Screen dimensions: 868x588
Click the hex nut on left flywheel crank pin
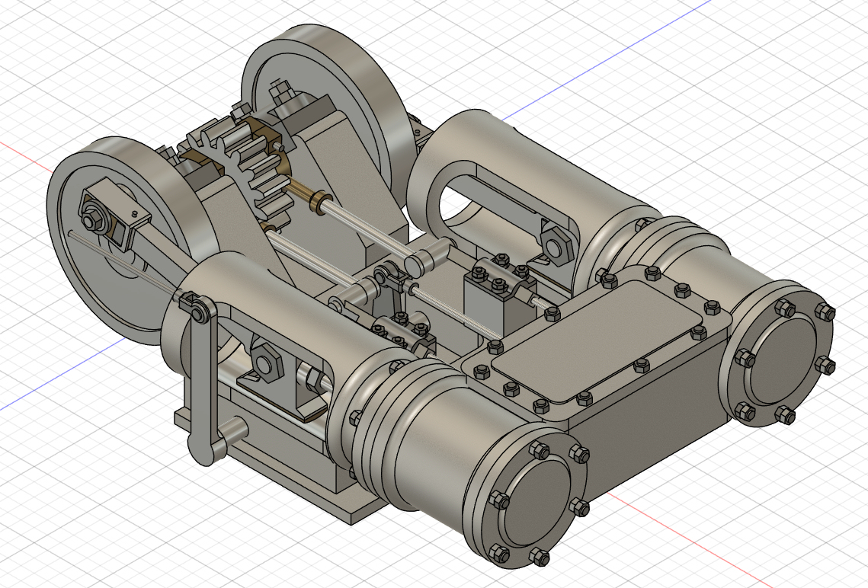92,221
